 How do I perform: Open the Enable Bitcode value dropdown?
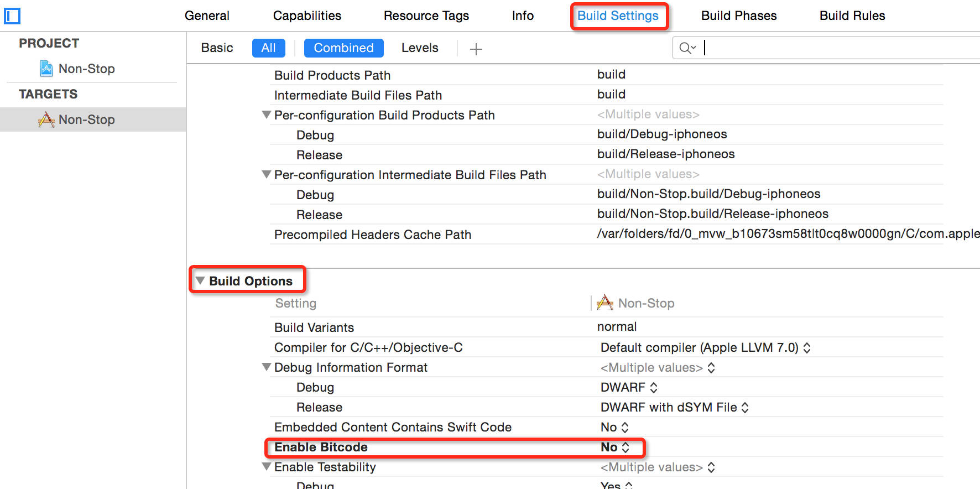tap(615, 447)
